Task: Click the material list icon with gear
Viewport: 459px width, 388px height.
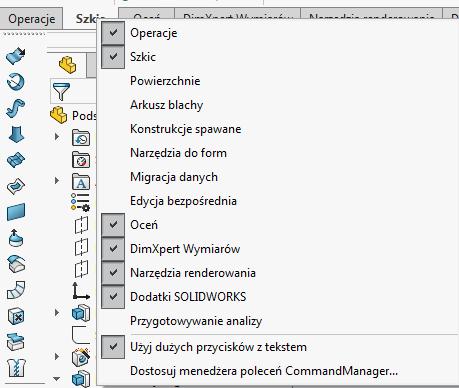Action: (x=80, y=202)
